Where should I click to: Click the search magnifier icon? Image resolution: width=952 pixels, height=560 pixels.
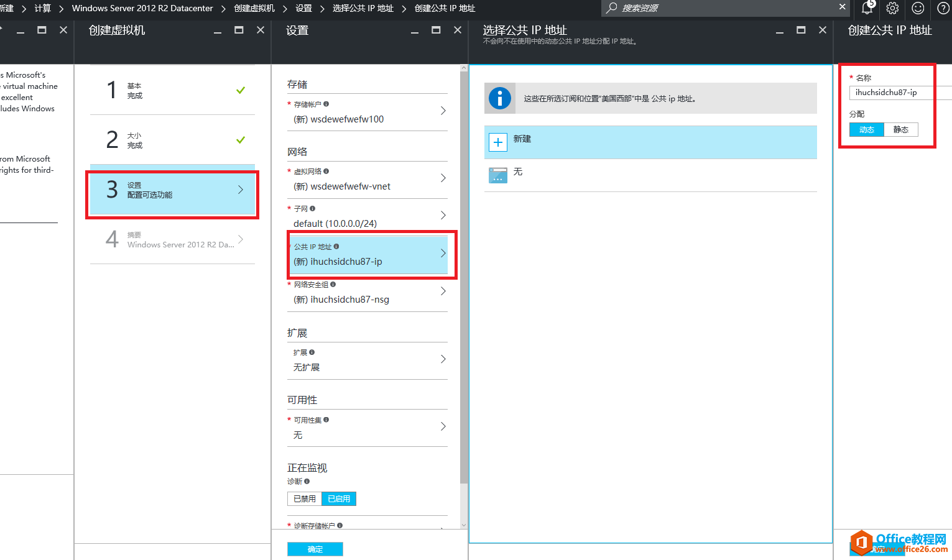point(612,7)
